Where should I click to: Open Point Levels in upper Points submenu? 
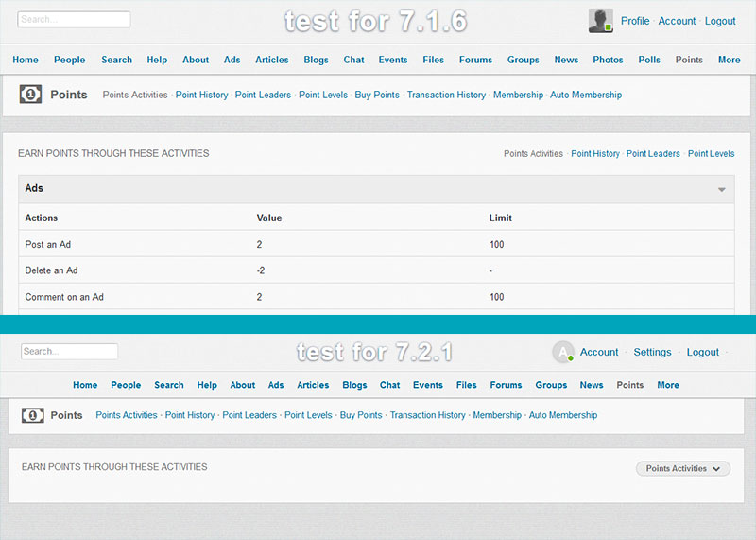323,95
